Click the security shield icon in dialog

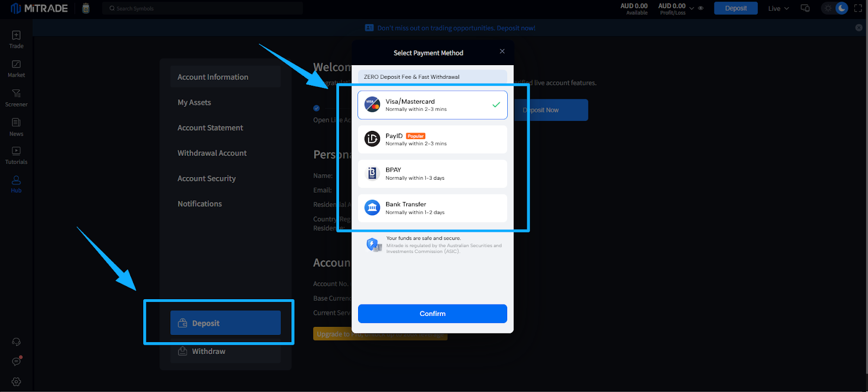coord(373,245)
